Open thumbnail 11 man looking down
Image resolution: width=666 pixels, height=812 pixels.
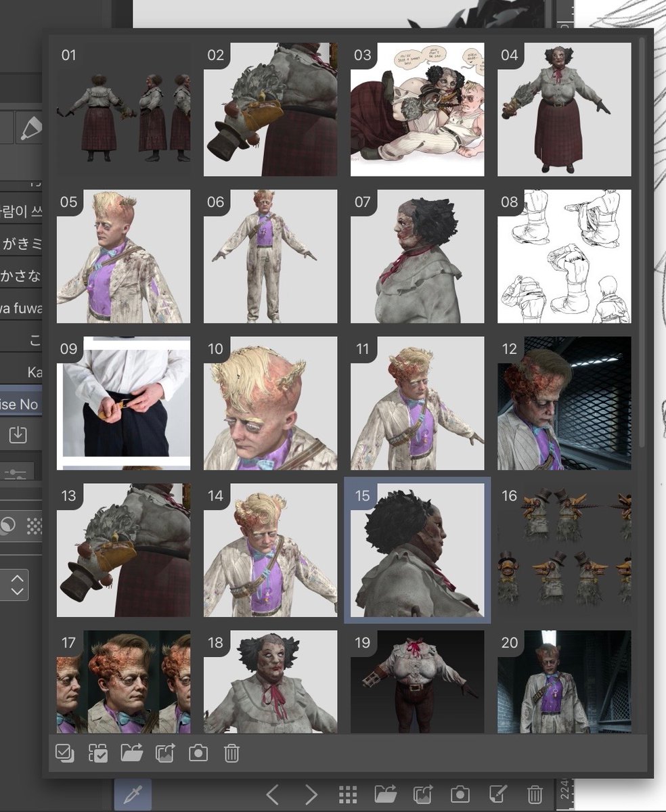[x=417, y=403]
